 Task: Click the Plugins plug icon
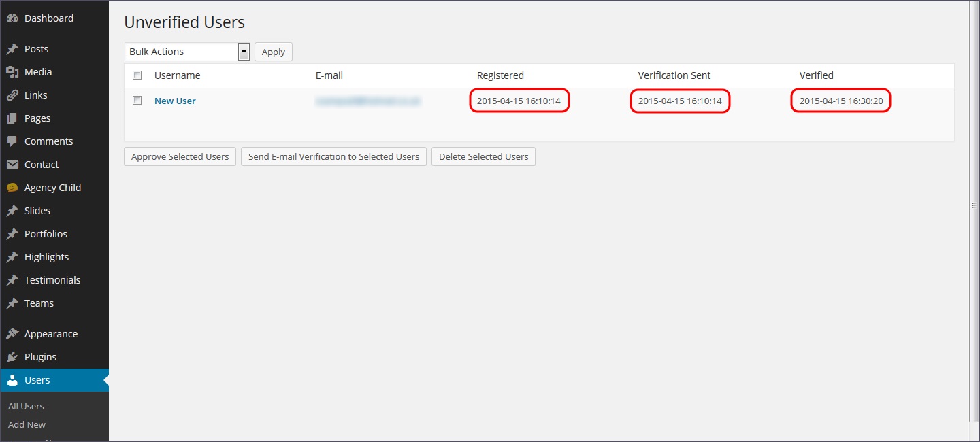(x=12, y=357)
